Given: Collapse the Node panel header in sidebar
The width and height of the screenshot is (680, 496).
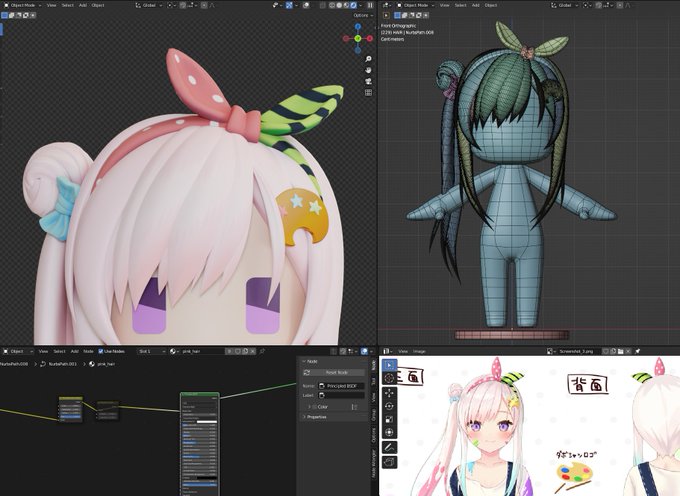Looking at the screenshot, I should [311, 361].
